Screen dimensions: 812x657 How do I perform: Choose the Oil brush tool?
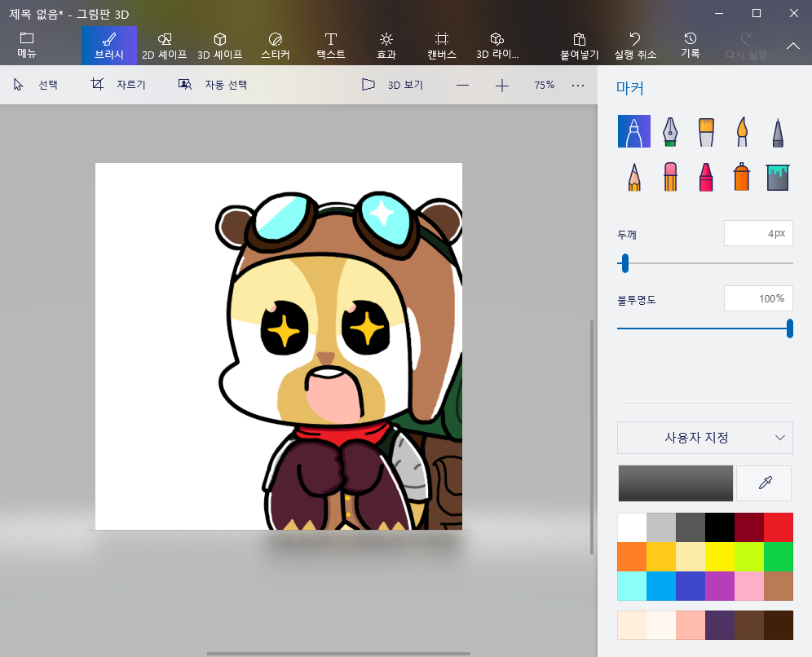(x=706, y=131)
